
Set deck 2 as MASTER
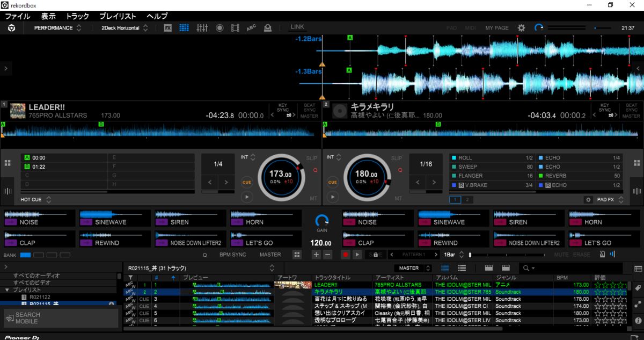pyautogui.click(x=631, y=116)
